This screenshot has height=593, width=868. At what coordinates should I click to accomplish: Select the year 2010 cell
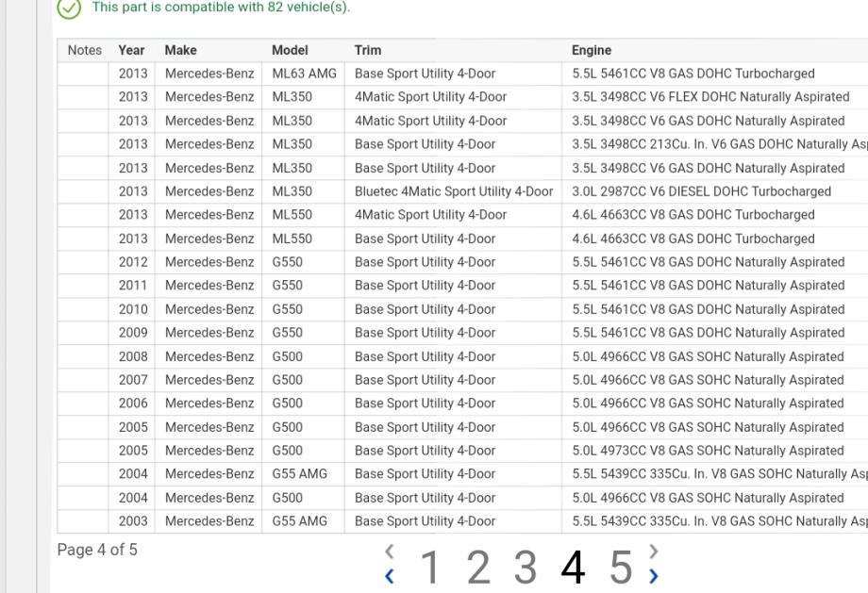click(133, 309)
